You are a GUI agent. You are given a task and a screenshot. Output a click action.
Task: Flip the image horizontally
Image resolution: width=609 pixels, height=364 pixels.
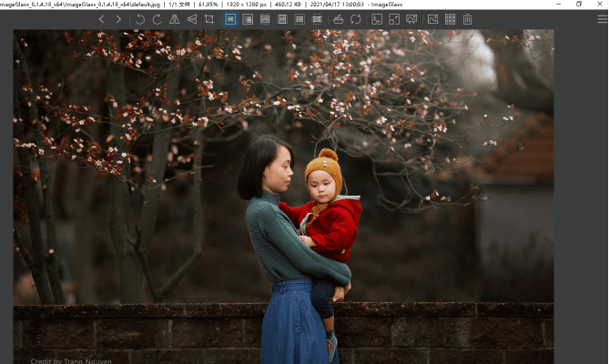(x=174, y=19)
